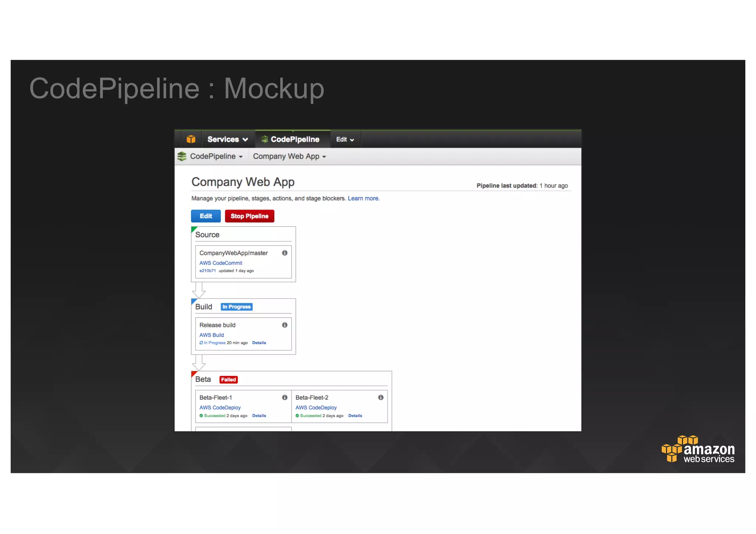Viewport: 756px width, 534px height.
Task: Click the Company Web App page title
Action: [243, 182]
